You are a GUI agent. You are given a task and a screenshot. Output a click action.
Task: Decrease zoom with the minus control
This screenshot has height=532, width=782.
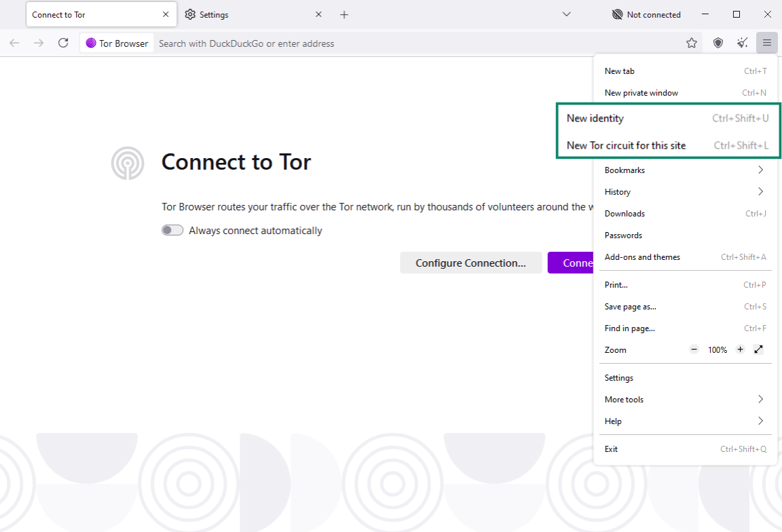click(694, 349)
